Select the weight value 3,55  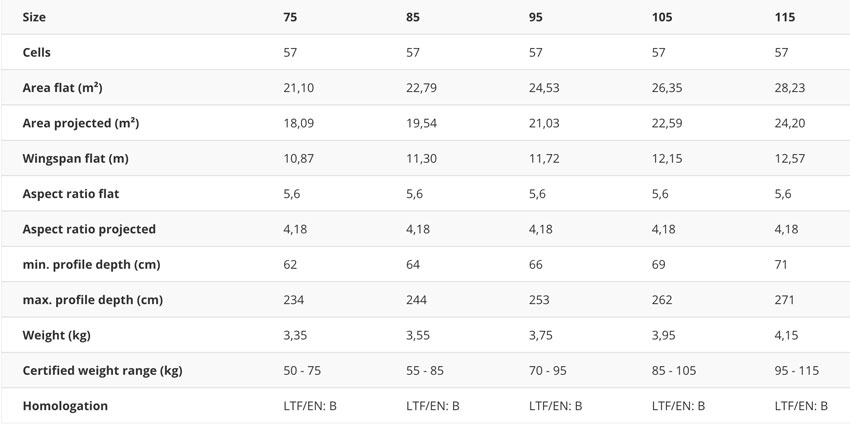(x=418, y=336)
